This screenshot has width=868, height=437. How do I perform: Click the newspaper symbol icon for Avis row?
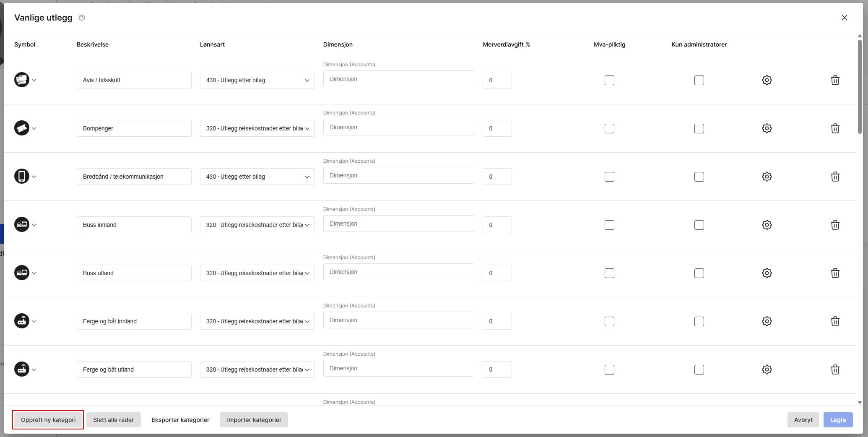point(22,80)
